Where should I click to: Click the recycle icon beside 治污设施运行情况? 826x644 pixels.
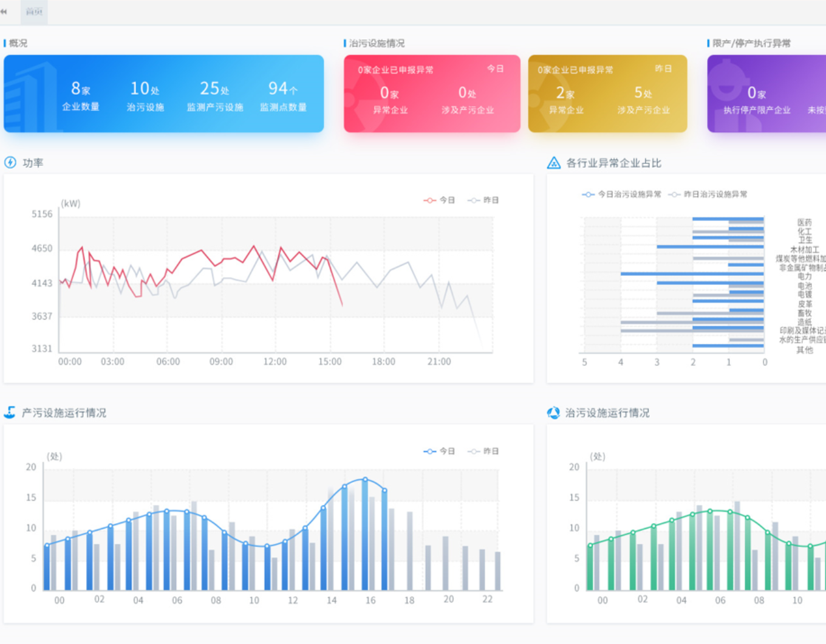coord(553,413)
